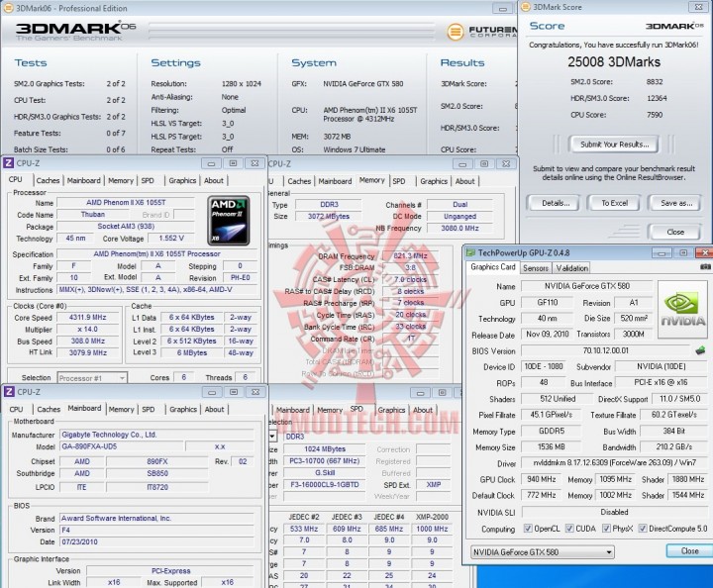
Task: Click the Z icon of the CPU-Z Mainboard window
Action: (x=9, y=392)
